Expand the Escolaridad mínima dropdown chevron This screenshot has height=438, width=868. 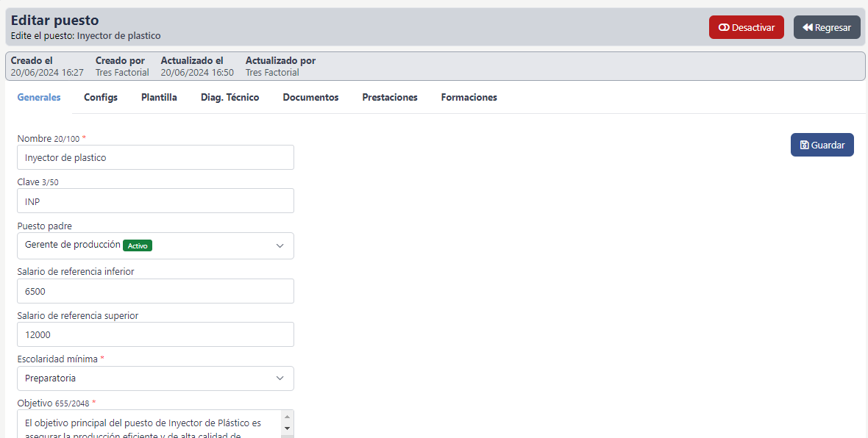[280, 378]
